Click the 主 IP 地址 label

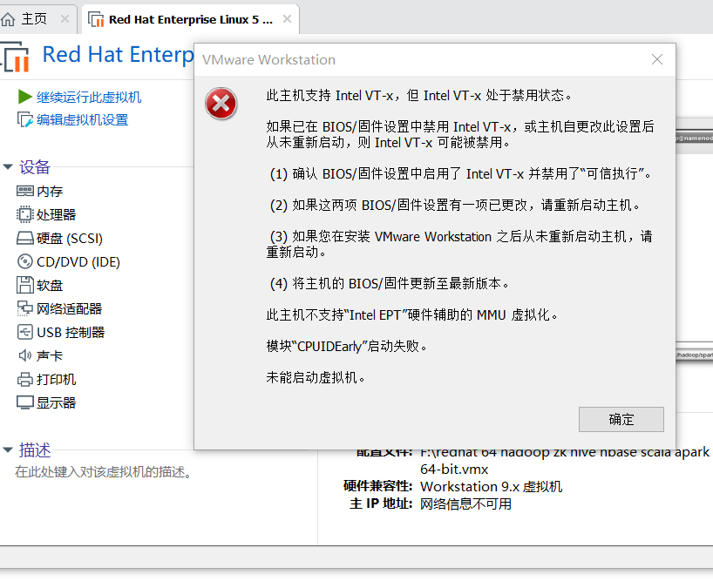381,504
